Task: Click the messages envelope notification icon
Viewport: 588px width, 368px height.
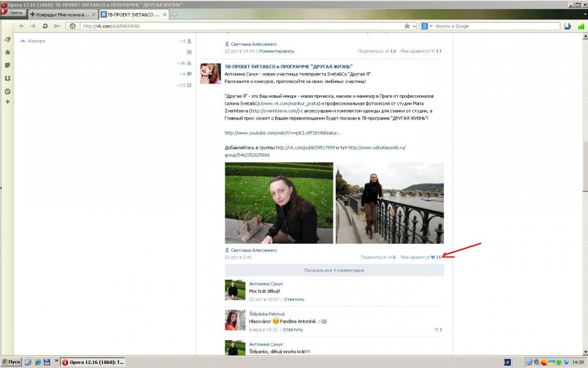Action: pos(189,52)
